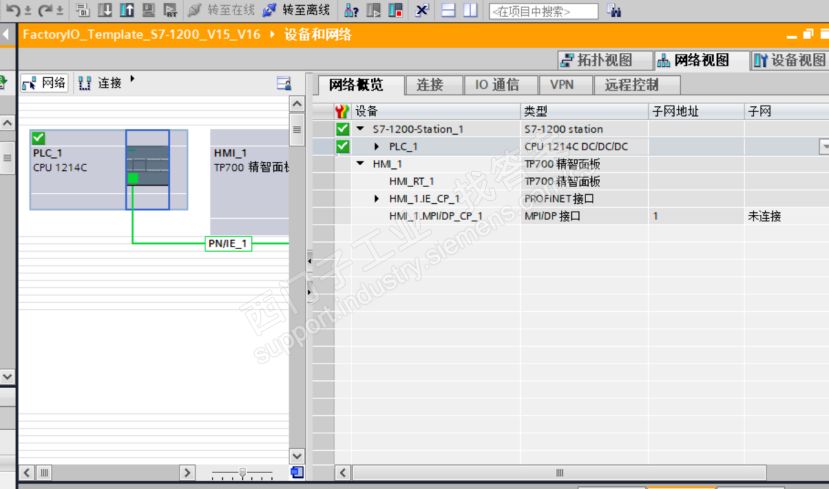Screen dimensions: 829x489
Task: Click the PN/IE_1 subnet label
Action: point(228,243)
